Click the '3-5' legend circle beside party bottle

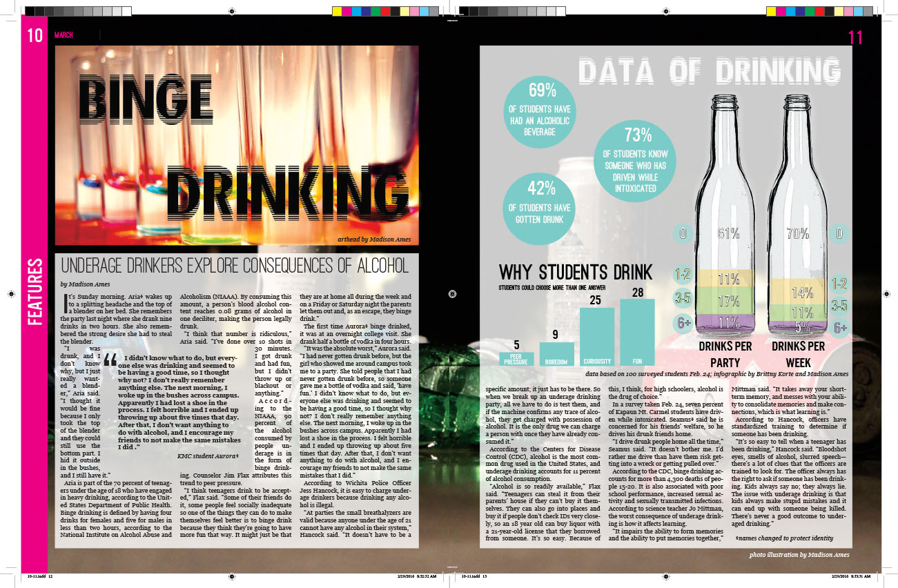[x=683, y=299]
